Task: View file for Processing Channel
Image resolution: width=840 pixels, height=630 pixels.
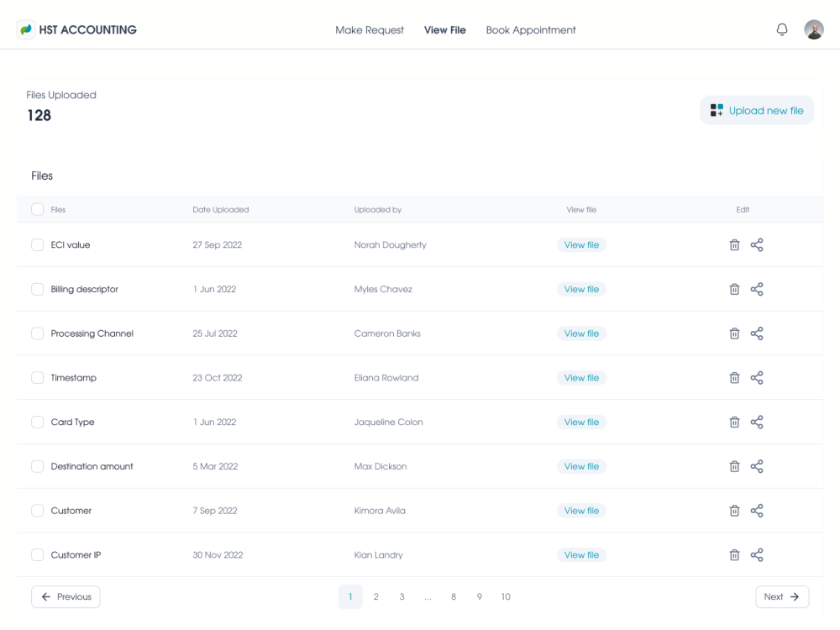Action: click(x=581, y=333)
